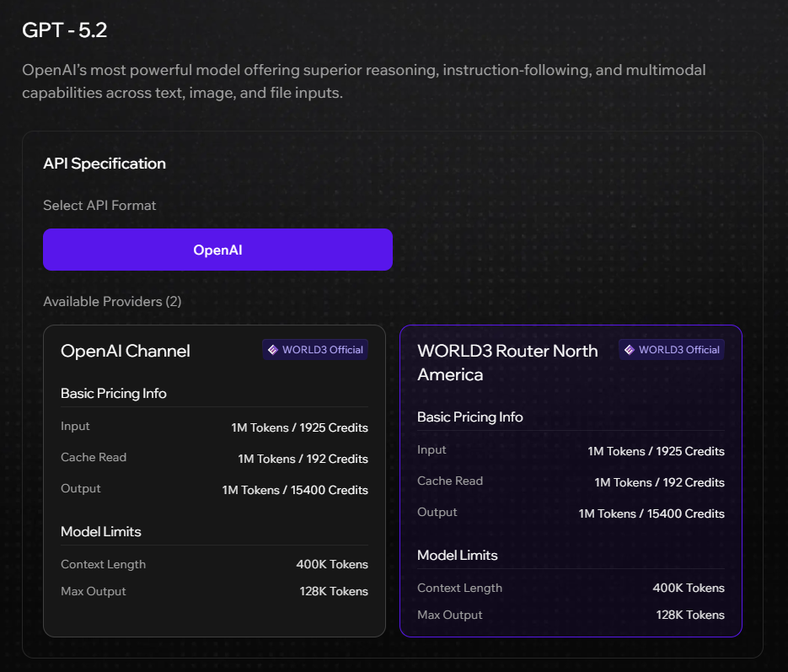Click WORLD3 Official badge text on Router card

pos(678,350)
